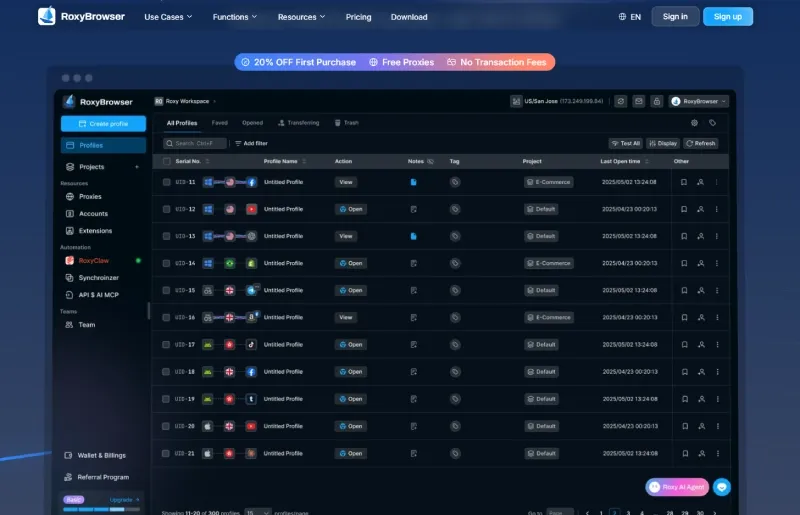
Task: Open API & AI MCP section
Action: tap(92, 295)
